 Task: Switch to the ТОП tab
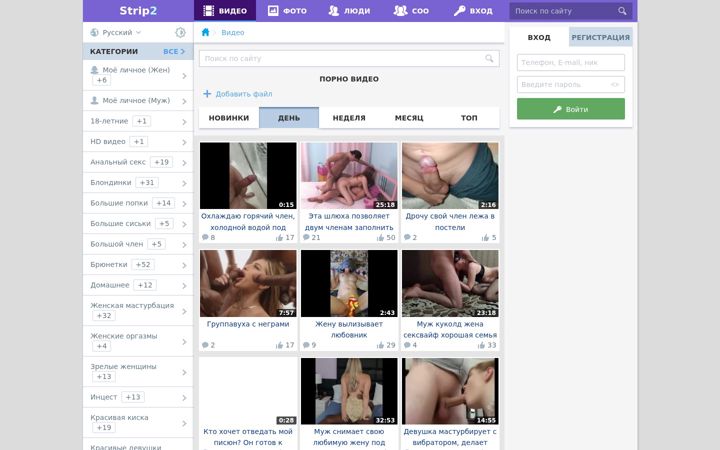[x=469, y=118]
